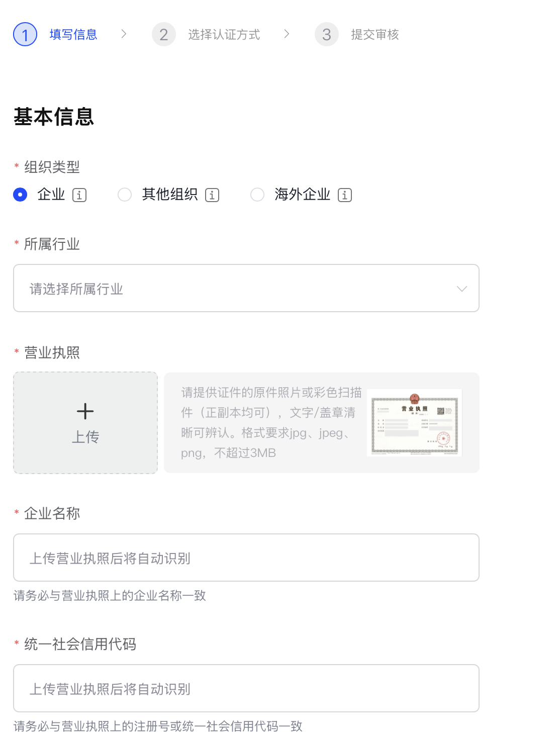This screenshot has height=737, width=560.
Task: Click arrow between steps 1 and 2
Action: click(124, 34)
